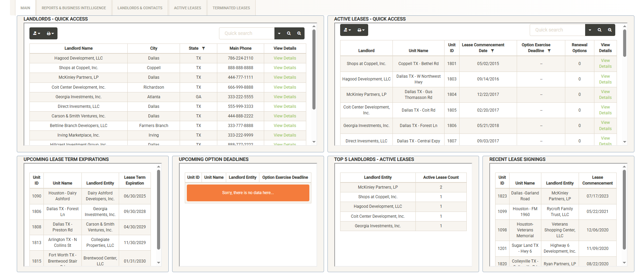Expand Landlords quick search options dropdown
The width and height of the screenshot is (644, 279).
pyautogui.click(x=279, y=34)
